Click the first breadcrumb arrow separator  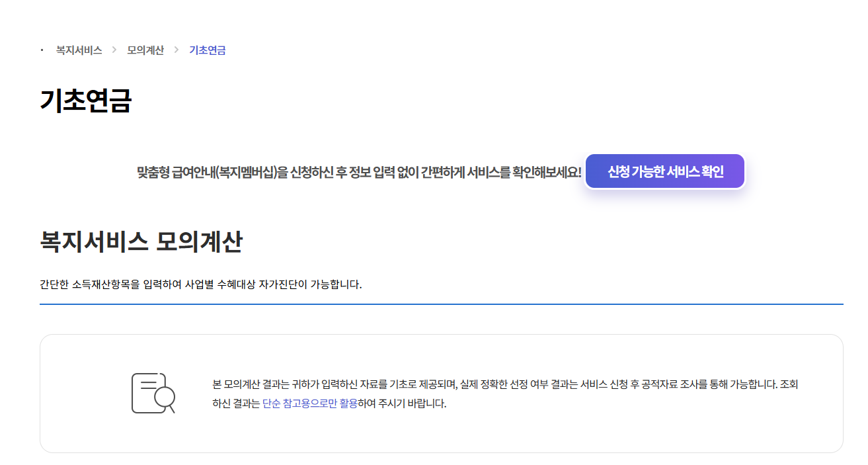(x=116, y=49)
